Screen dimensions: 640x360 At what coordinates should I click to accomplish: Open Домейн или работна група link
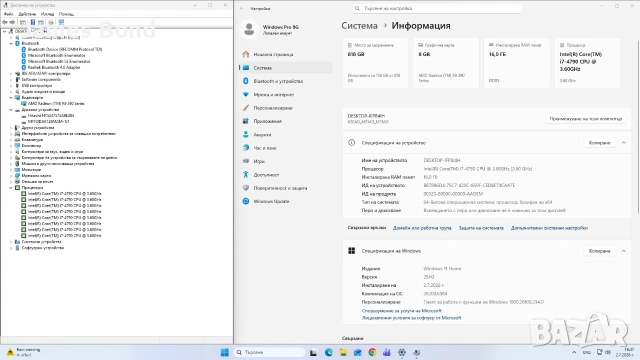422,228
